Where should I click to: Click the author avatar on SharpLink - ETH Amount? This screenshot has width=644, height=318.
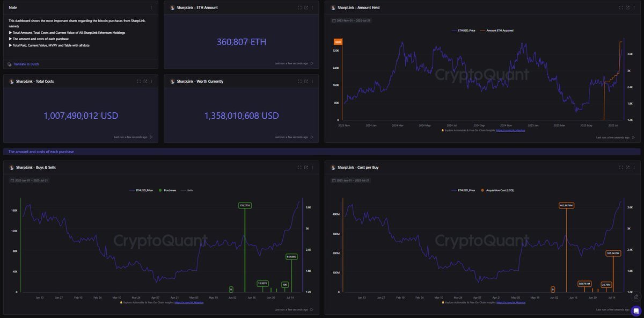click(172, 8)
